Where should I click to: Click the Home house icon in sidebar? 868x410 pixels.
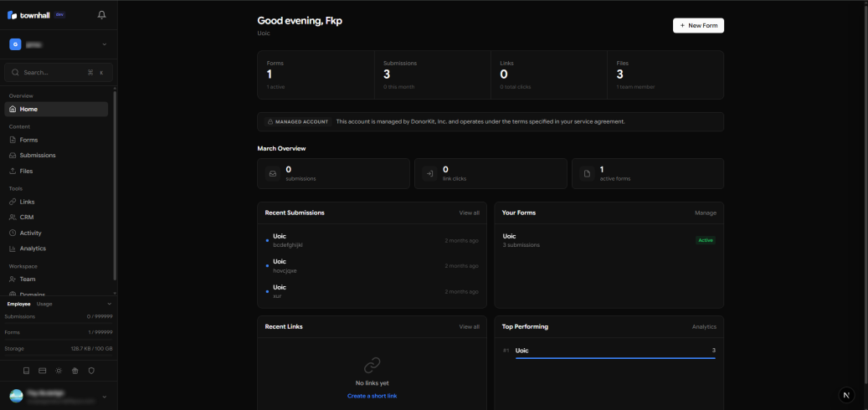13,109
